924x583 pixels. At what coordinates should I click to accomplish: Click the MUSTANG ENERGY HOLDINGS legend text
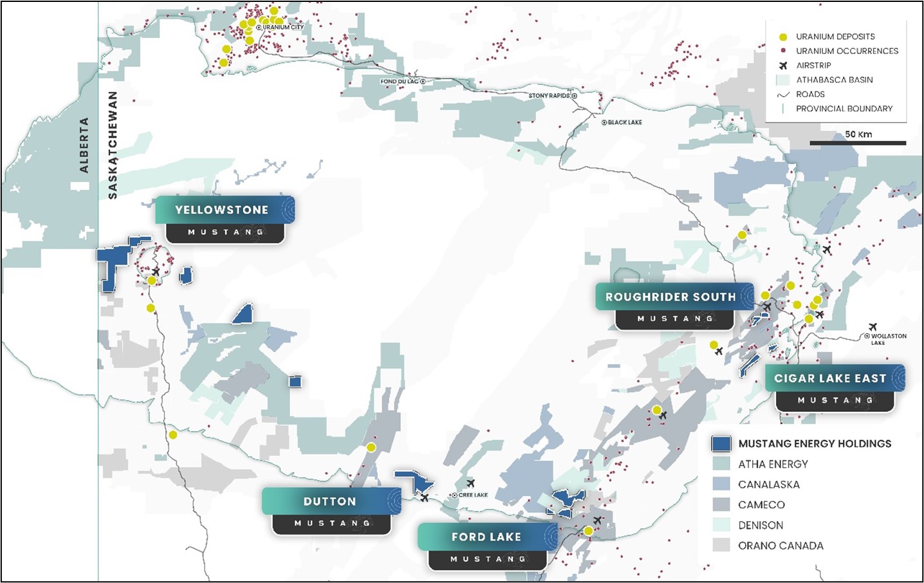click(x=815, y=443)
